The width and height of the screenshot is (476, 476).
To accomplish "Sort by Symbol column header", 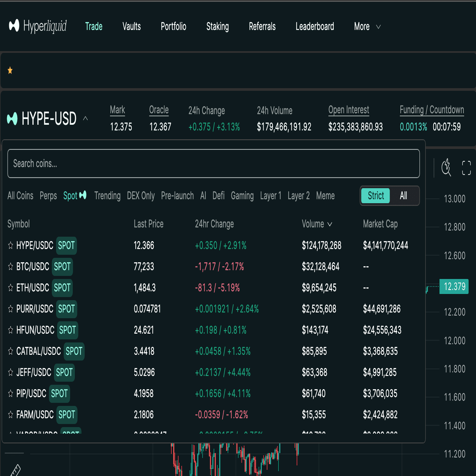I will 19,224.
